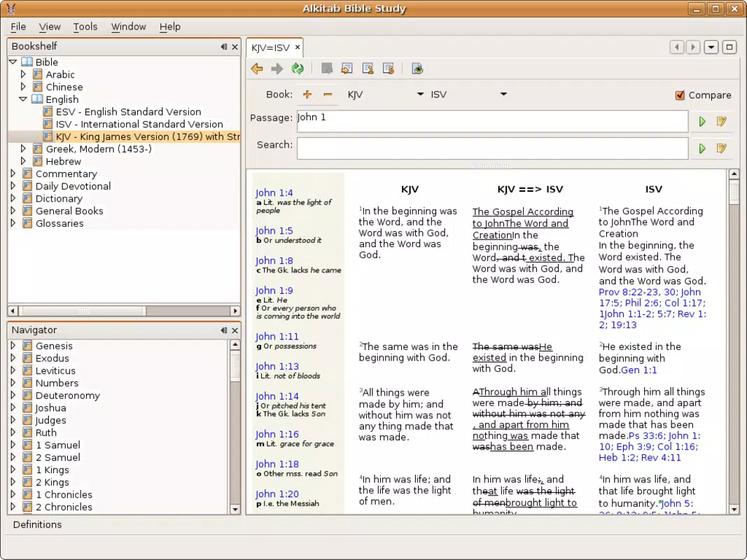
Task: Click the Bookshelf horizontal scrollbar thumb
Action: (x=82, y=311)
